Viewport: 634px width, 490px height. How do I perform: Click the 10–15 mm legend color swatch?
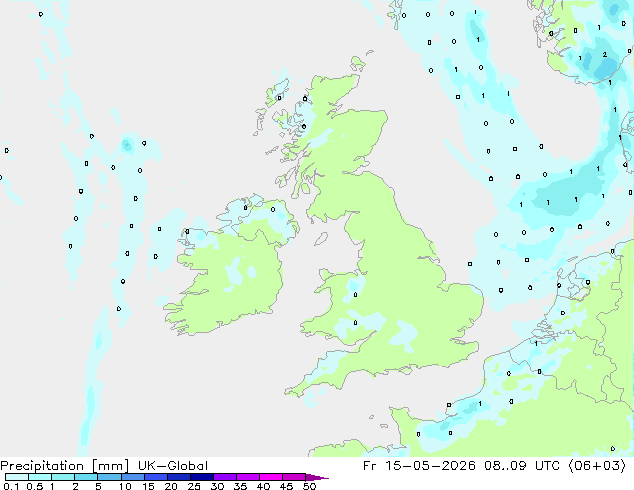[x=132, y=477]
